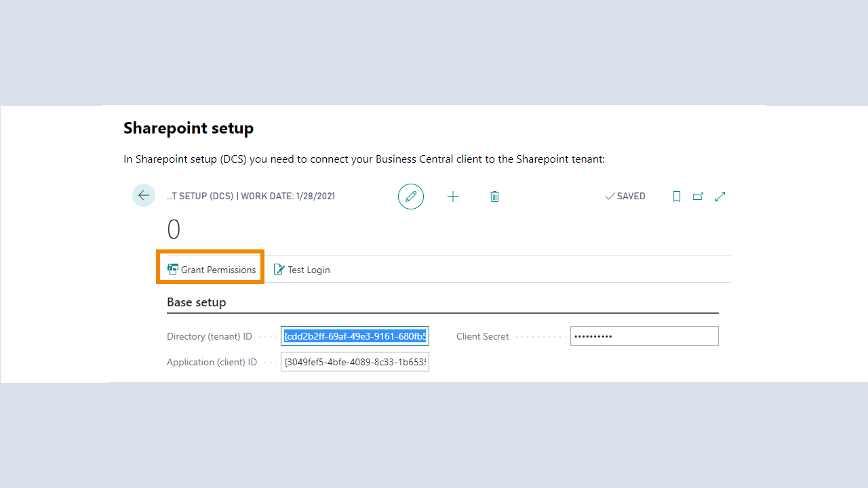Focus Application (client) ID field
Screen dimensions: 868x488
pyautogui.click(x=355, y=362)
